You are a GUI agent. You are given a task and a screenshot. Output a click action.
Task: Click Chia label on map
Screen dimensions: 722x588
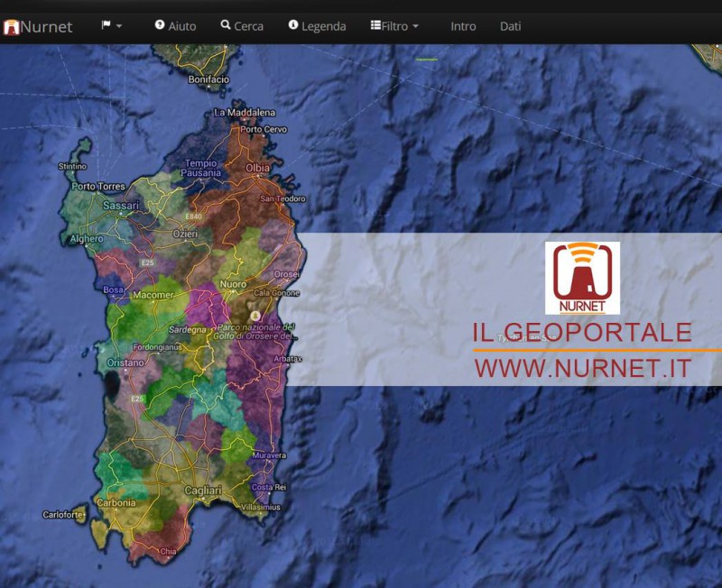[x=168, y=551]
